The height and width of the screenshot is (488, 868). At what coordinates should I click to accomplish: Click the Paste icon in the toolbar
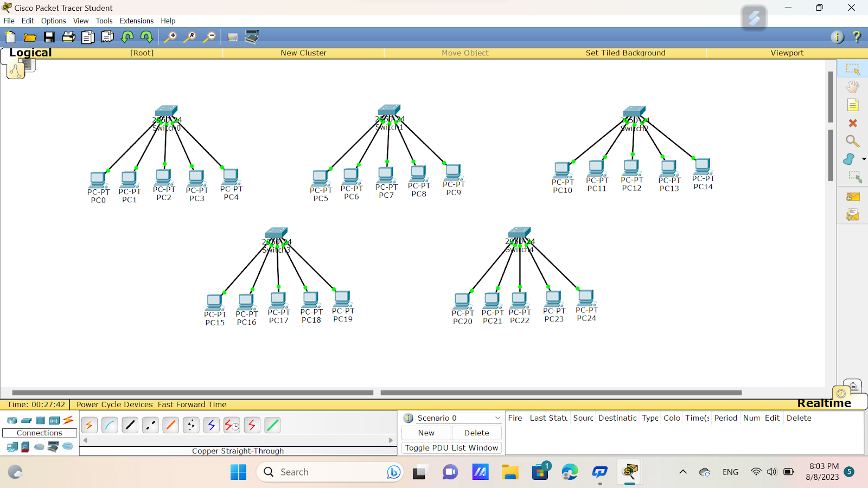pos(107,37)
